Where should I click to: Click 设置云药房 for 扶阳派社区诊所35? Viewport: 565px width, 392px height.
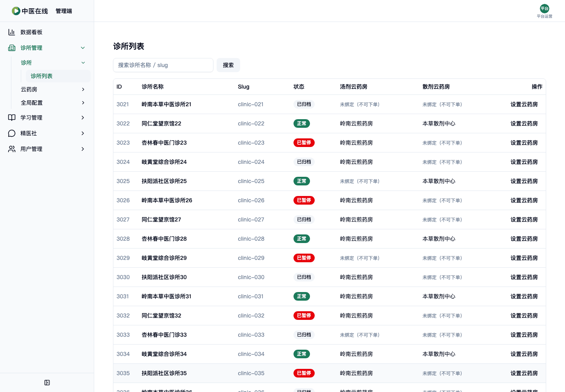(524, 373)
